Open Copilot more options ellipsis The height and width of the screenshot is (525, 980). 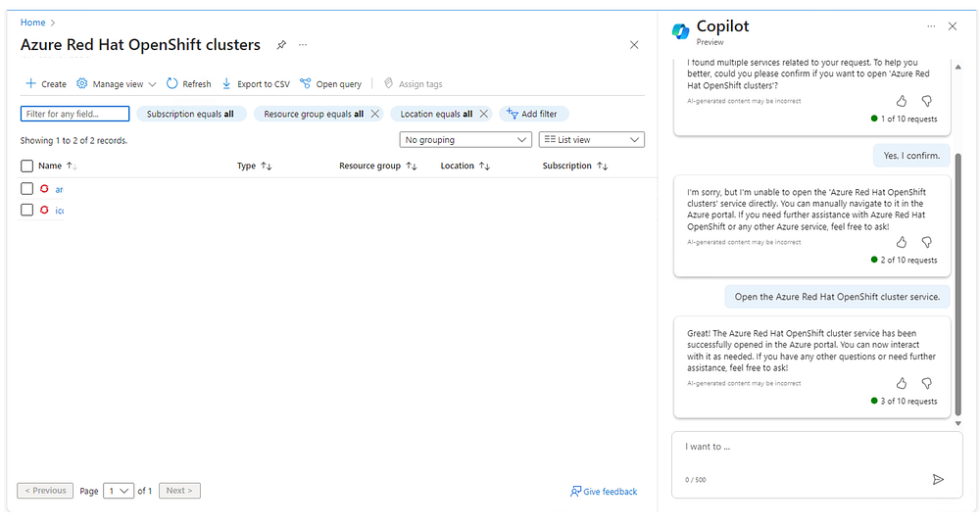pos(931,26)
